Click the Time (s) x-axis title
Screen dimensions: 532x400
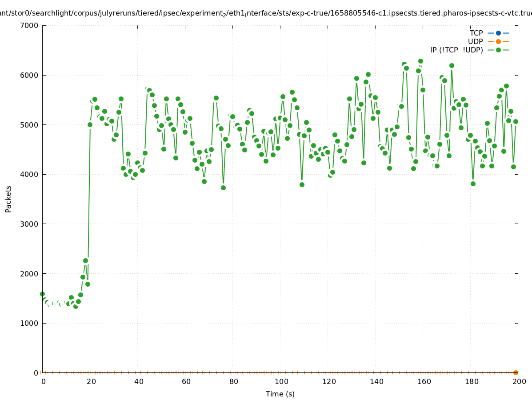(x=280, y=394)
